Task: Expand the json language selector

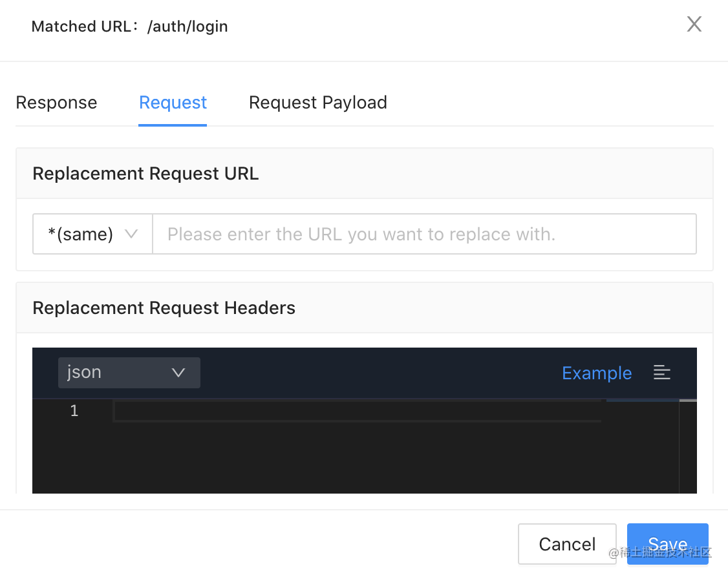Action: [x=129, y=373]
